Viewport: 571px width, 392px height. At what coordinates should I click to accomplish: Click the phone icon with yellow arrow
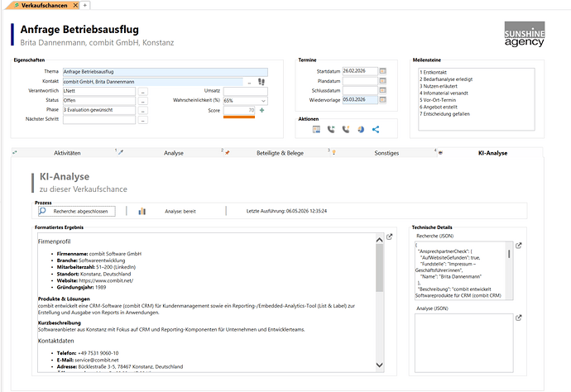click(x=346, y=129)
